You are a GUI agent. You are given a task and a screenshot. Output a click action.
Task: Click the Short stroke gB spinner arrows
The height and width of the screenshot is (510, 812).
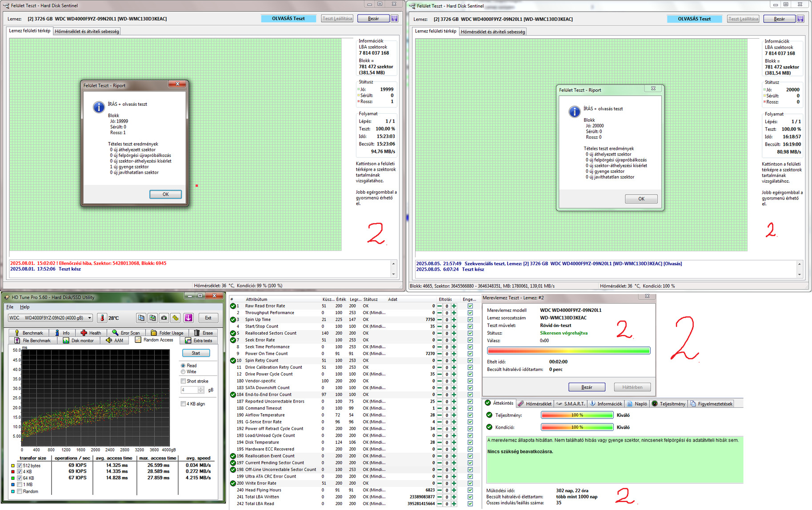coord(201,390)
